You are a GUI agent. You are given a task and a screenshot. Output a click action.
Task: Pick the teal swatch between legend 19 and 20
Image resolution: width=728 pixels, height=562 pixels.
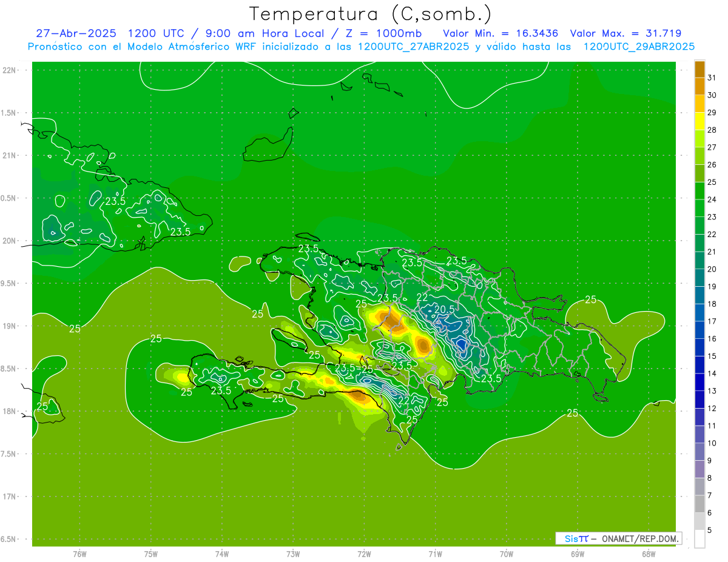coord(699,278)
